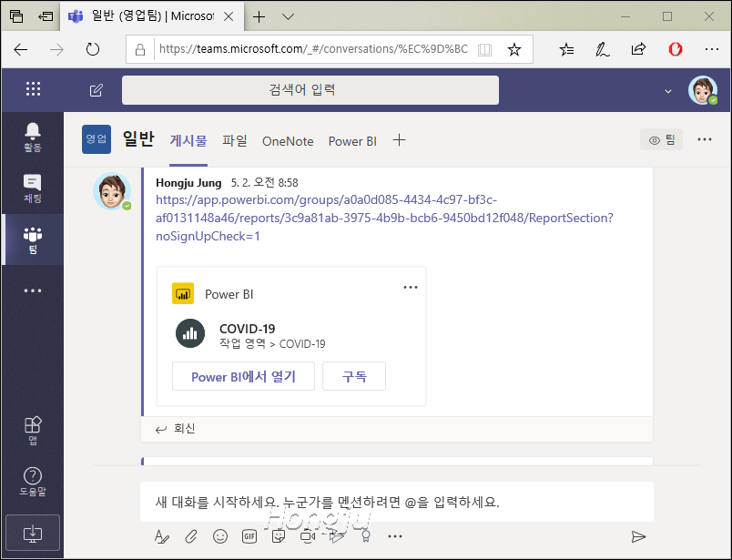Viewport: 732px width, 560px height.
Task: Open the Help question mark icon
Action: click(33, 482)
